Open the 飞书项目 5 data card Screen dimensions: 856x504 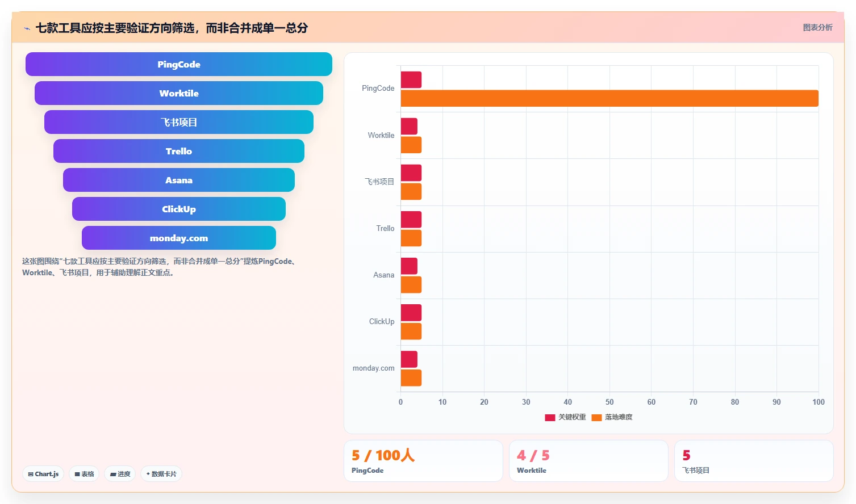tap(754, 461)
